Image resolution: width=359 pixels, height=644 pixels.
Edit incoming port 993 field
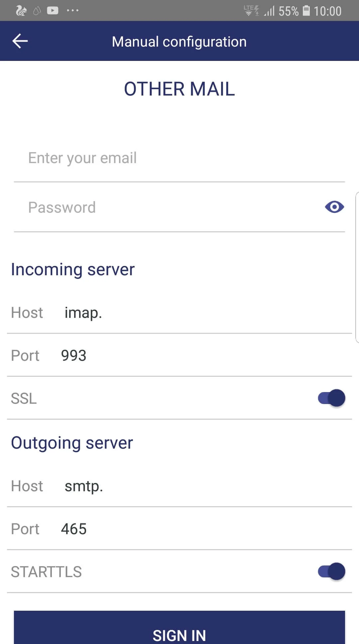[206, 355]
